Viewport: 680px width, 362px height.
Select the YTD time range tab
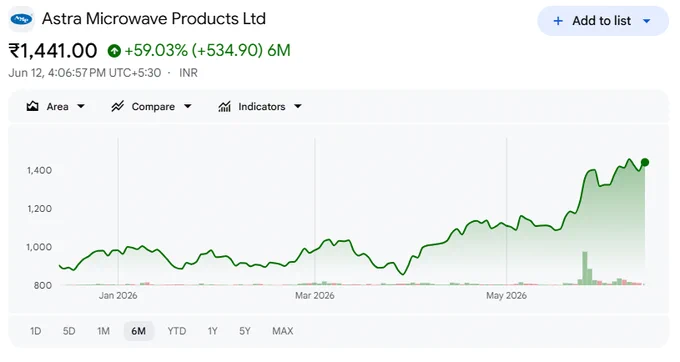(x=177, y=331)
